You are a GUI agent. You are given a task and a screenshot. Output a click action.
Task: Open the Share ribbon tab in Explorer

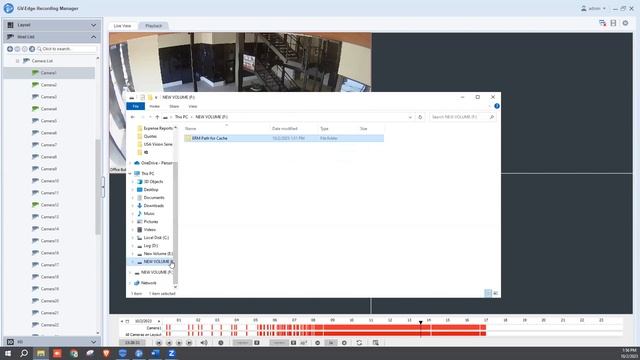tap(174, 106)
